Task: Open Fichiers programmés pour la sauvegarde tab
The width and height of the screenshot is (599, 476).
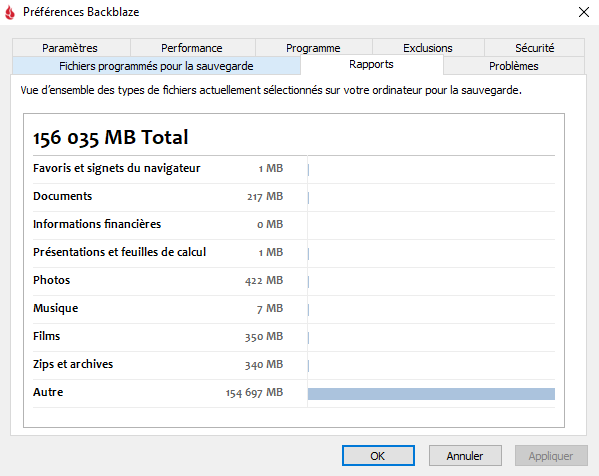Action: click(156, 66)
